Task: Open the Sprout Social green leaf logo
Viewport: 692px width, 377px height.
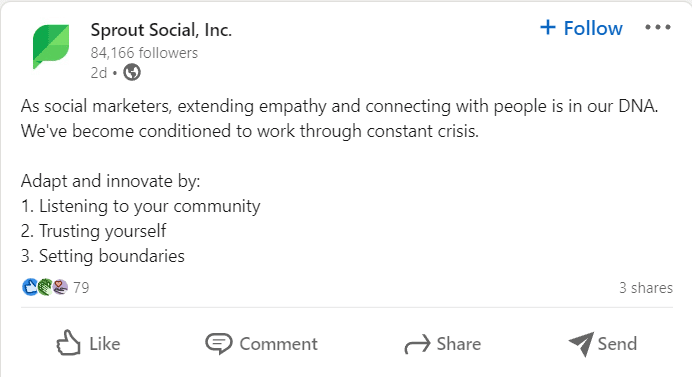Action: click(51, 47)
